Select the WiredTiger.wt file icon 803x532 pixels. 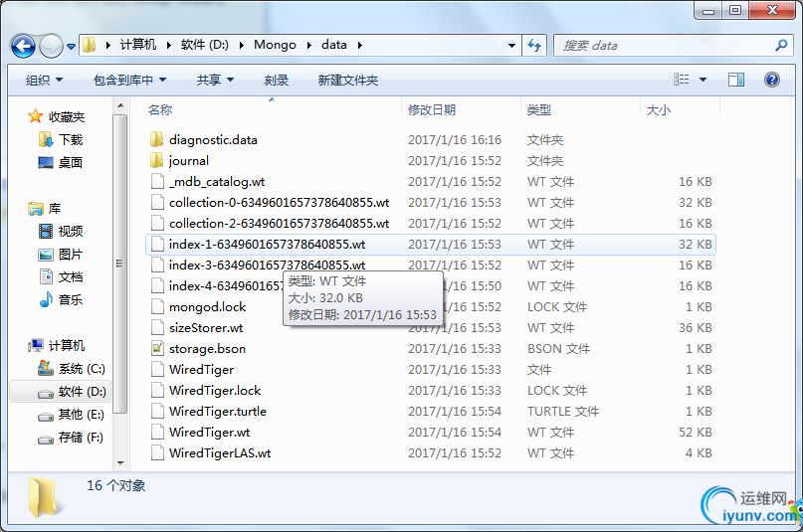pos(157,433)
